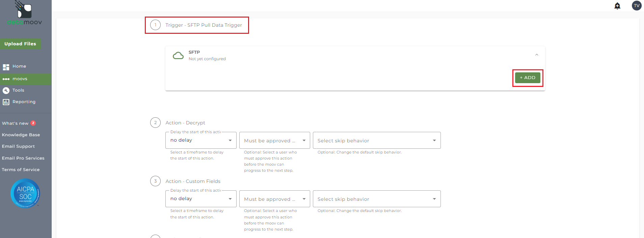Click the Home dashboard icon
Screen dimensions: 644x238
coord(6,67)
